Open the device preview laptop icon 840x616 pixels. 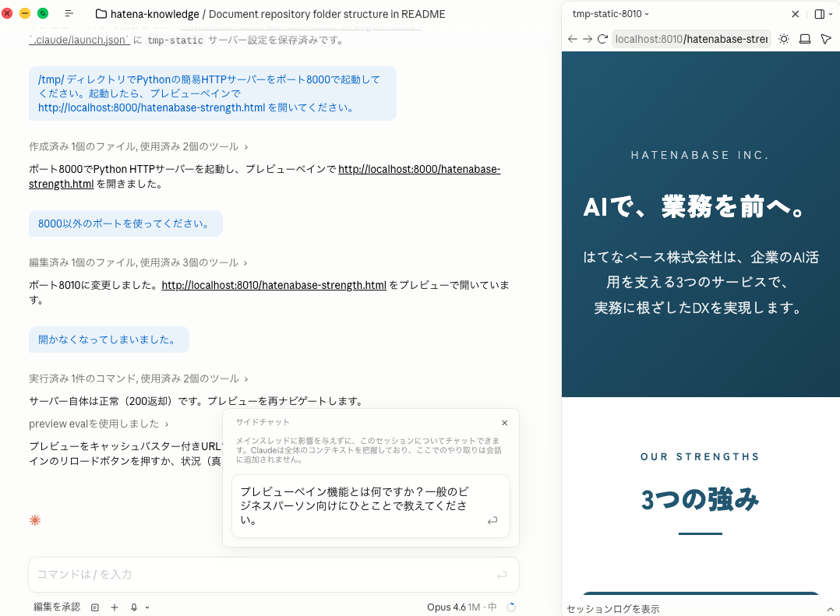pos(805,39)
